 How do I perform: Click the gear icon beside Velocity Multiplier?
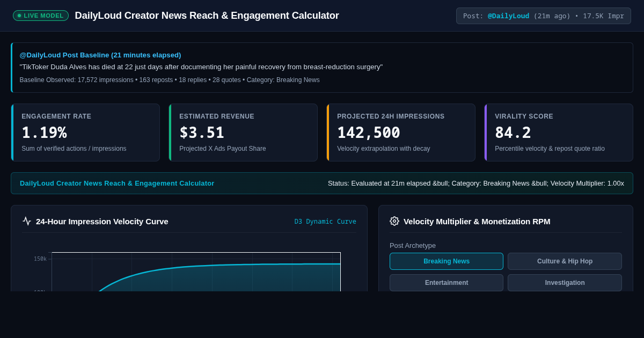[394, 221]
